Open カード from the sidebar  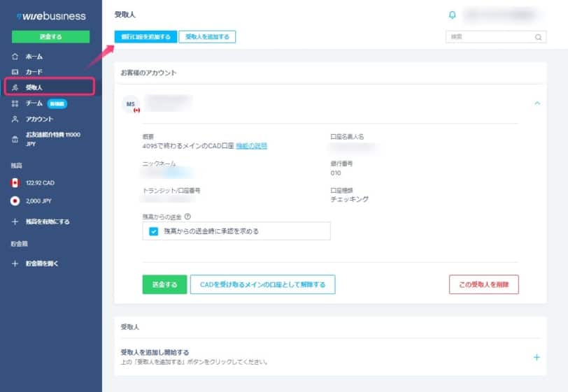click(x=34, y=72)
